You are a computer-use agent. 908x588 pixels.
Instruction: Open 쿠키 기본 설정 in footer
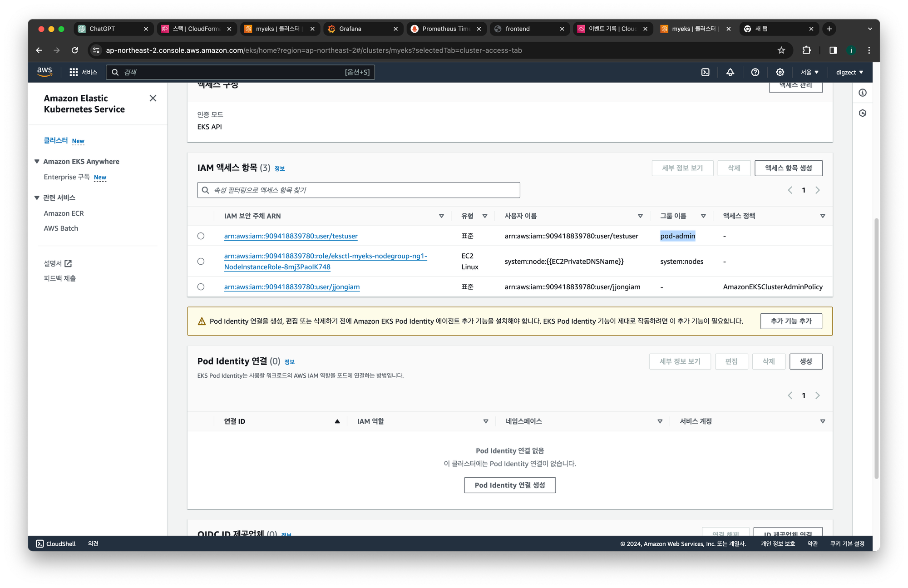(847, 544)
